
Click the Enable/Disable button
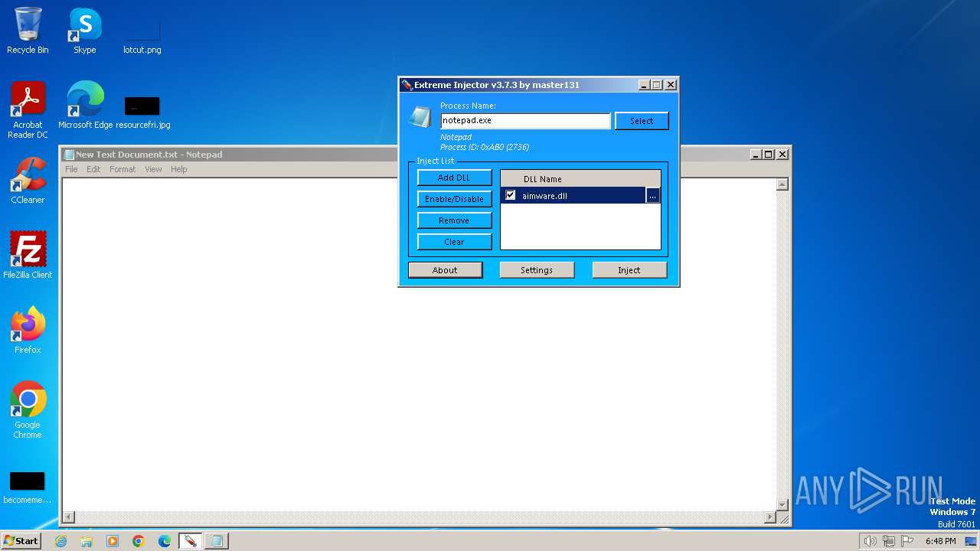(x=454, y=199)
